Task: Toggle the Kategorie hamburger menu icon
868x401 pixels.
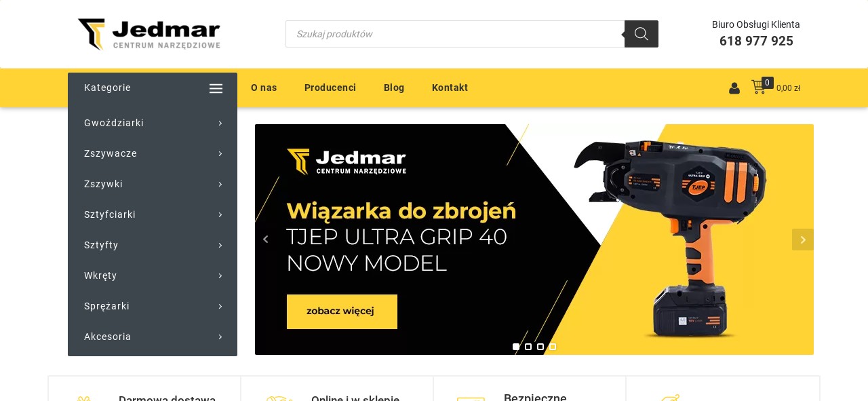Action: pos(216,88)
